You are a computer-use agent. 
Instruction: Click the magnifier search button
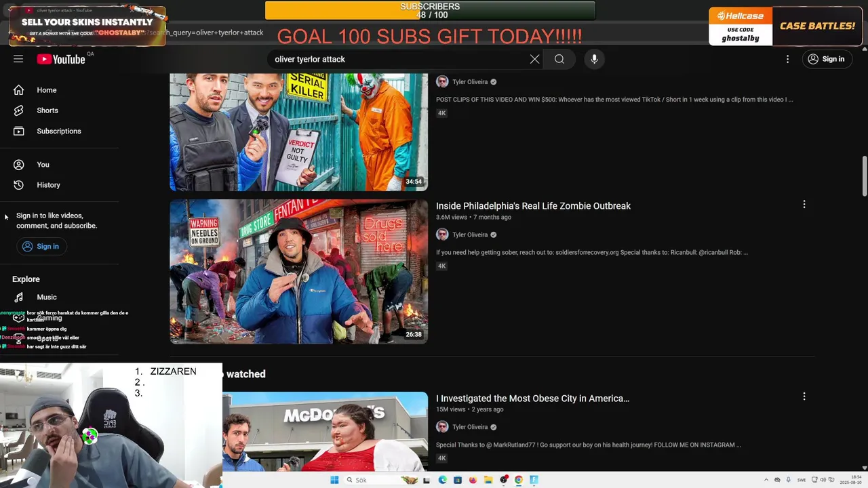(559, 59)
